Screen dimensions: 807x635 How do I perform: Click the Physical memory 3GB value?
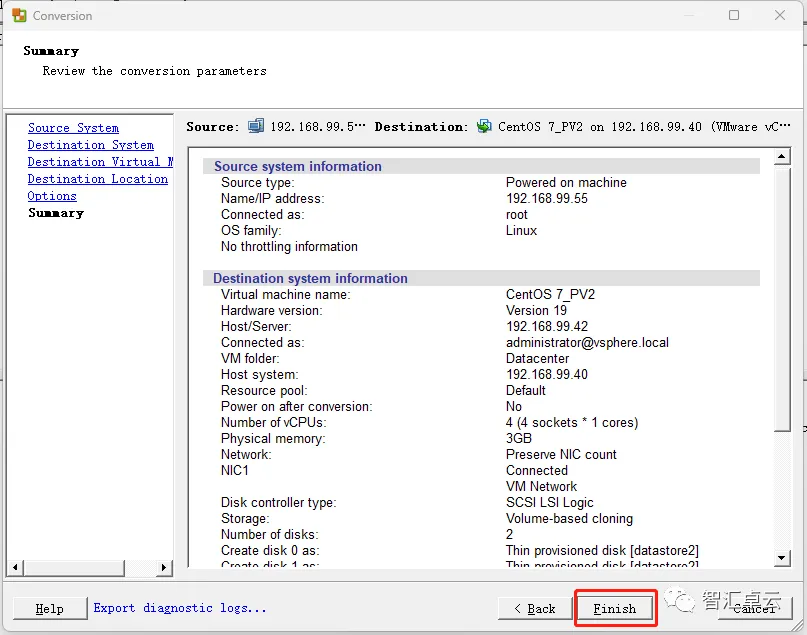(519, 438)
